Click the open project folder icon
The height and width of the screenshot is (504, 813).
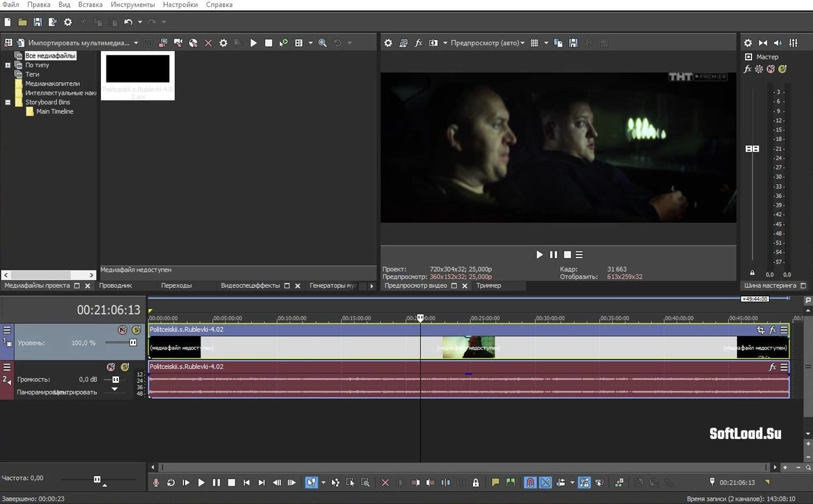[x=22, y=22]
